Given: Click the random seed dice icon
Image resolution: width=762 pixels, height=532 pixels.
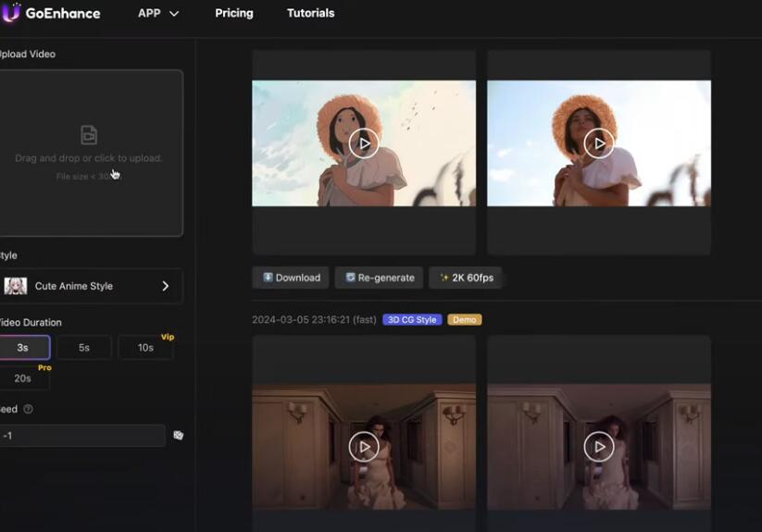Looking at the screenshot, I should pyautogui.click(x=178, y=435).
